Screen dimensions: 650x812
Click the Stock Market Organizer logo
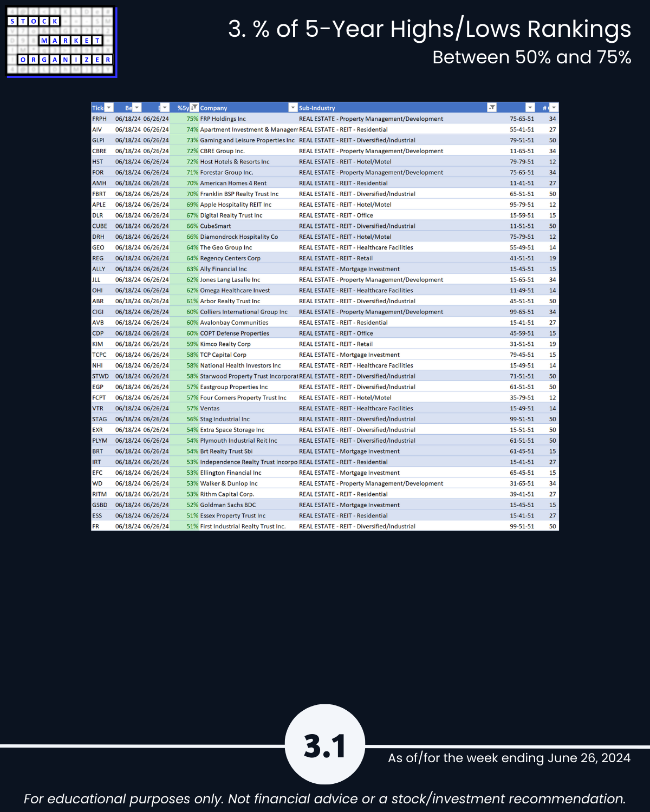click(x=61, y=42)
